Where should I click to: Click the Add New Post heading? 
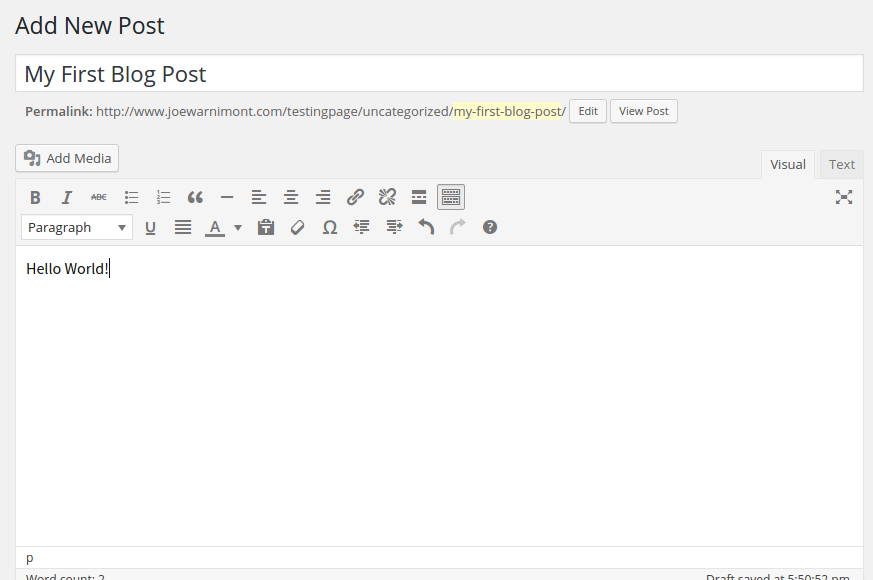pos(90,26)
